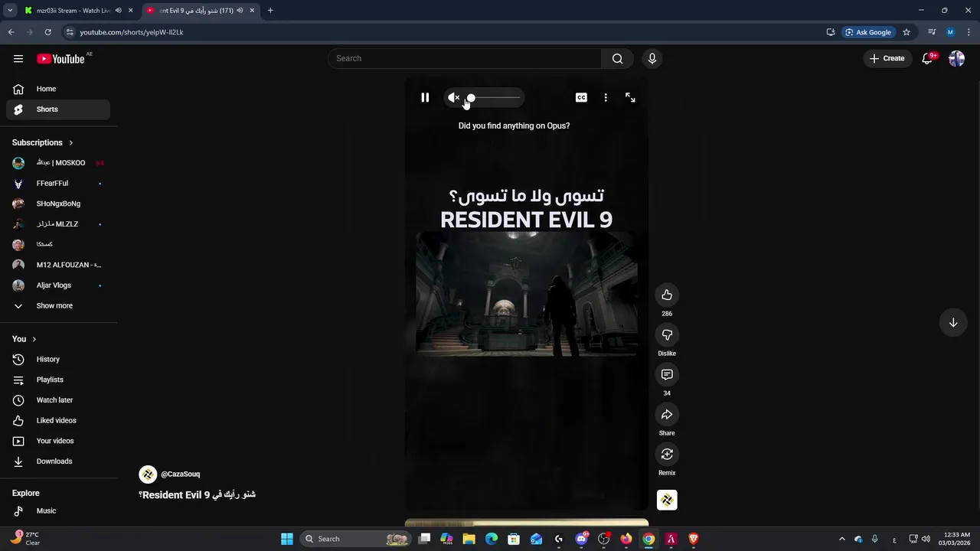Screen dimensions: 980x551
Task: Open the Chrome three-dot menu
Action: 969,32
